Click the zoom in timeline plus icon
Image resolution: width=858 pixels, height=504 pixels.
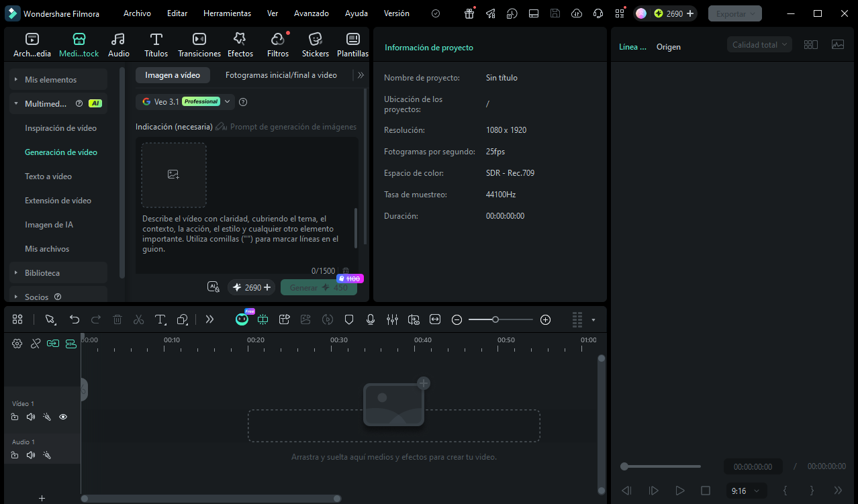coord(545,319)
